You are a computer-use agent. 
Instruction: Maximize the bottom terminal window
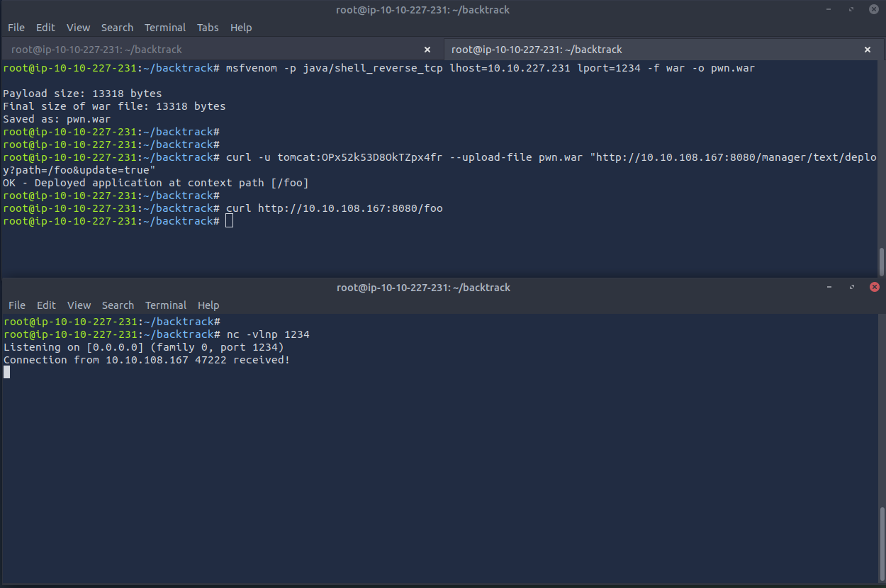pos(851,287)
